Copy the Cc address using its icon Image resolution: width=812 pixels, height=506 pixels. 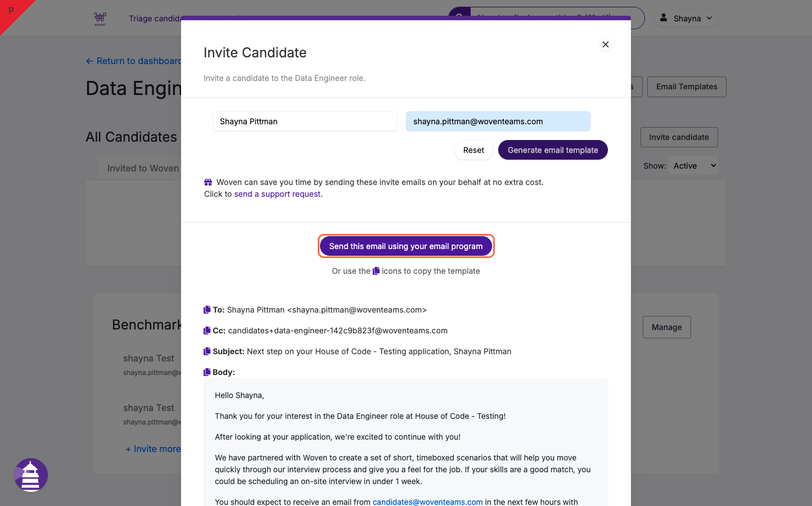click(207, 331)
